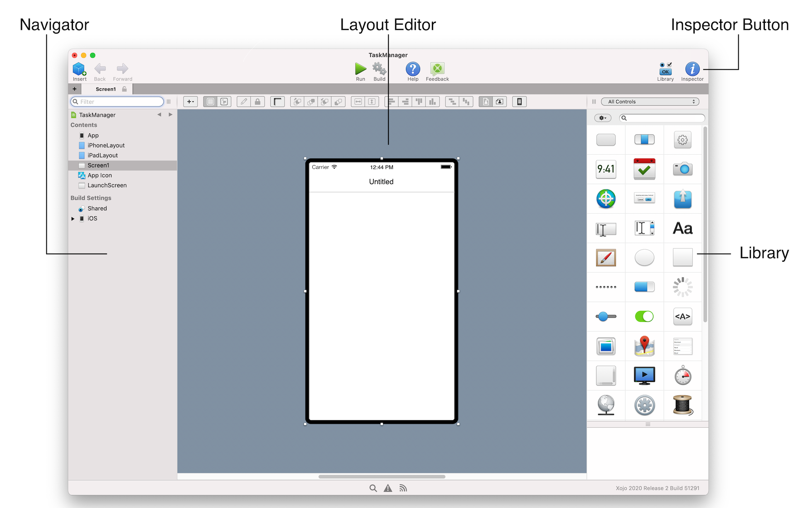Screen dimensions: 812x508
Task: Click the horizontal scrollbar below layout
Action: 382,477
